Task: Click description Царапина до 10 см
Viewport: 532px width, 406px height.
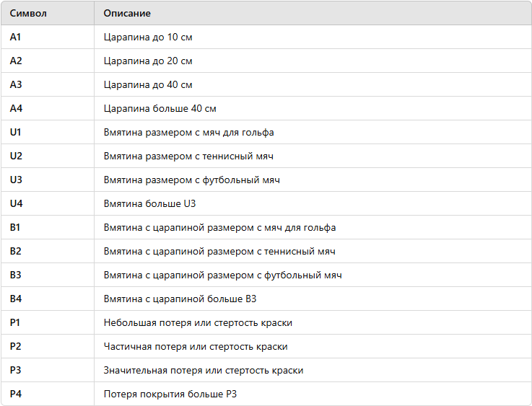Action: tap(148, 37)
